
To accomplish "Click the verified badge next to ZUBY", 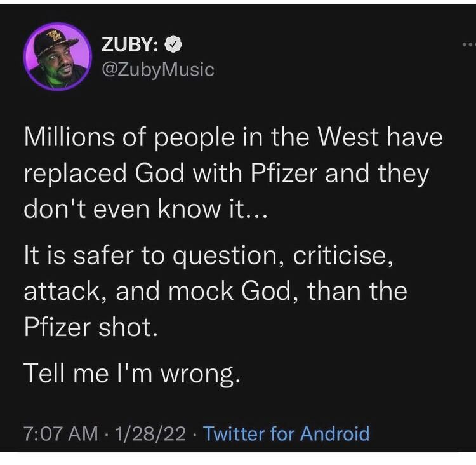I will [173, 45].
